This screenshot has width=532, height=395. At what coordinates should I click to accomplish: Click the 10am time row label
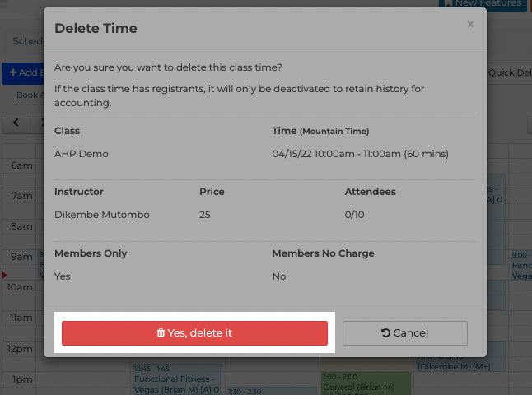coord(20,287)
